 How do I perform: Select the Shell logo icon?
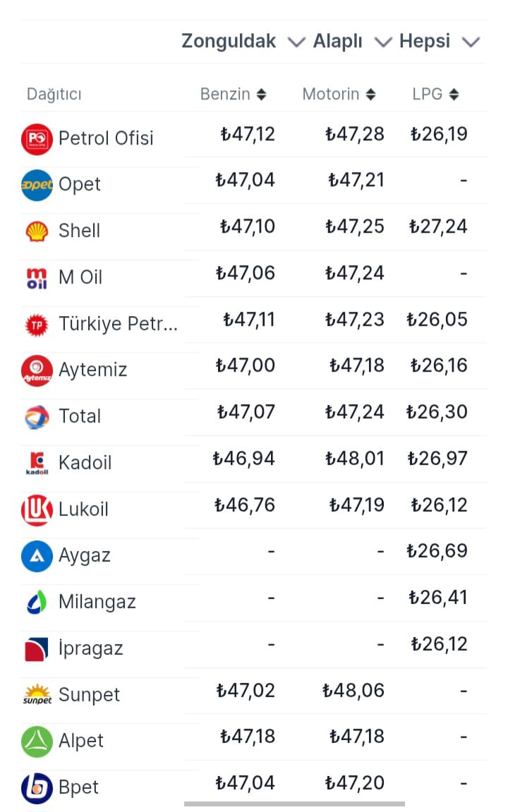(x=37, y=231)
